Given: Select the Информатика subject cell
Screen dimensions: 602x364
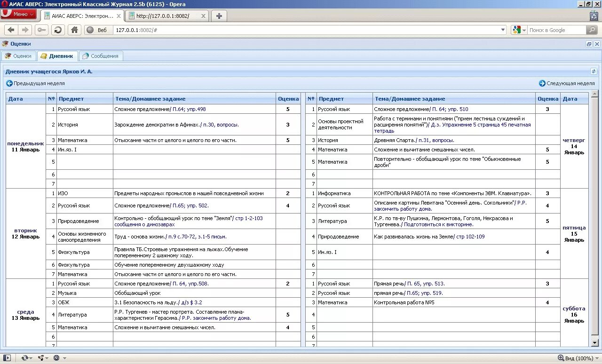Looking at the screenshot, I should [x=345, y=193].
